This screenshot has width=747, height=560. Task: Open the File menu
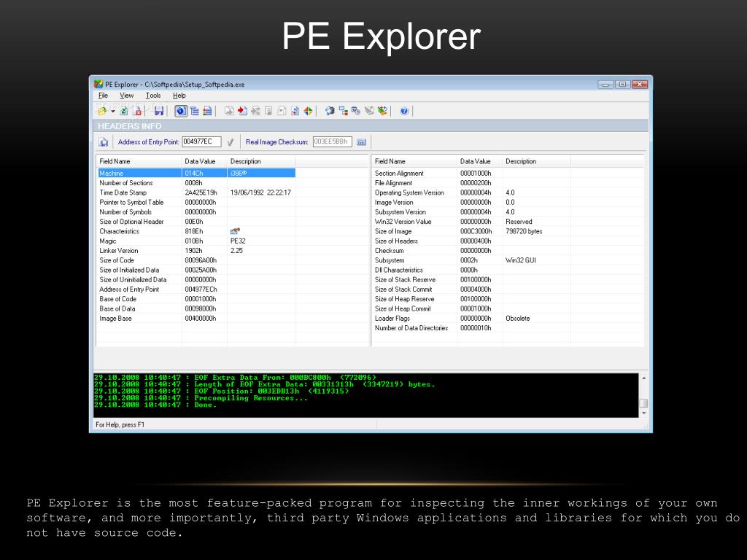pyautogui.click(x=103, y=96)
